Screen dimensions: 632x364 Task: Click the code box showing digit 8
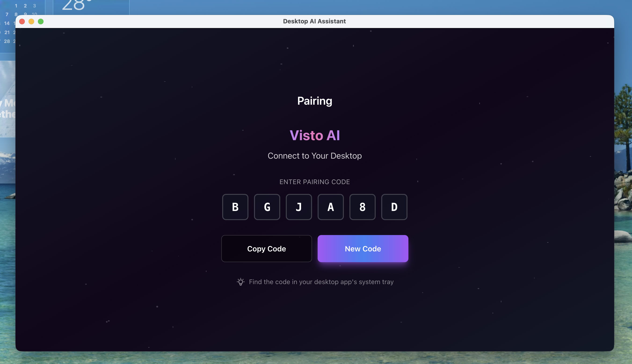(x=362, y=207)
